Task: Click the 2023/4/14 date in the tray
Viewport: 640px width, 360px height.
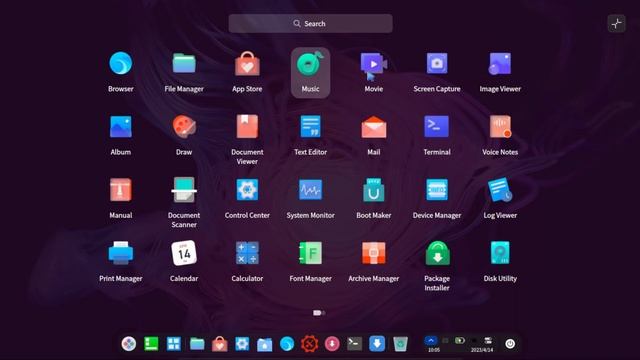Action: 482,350
